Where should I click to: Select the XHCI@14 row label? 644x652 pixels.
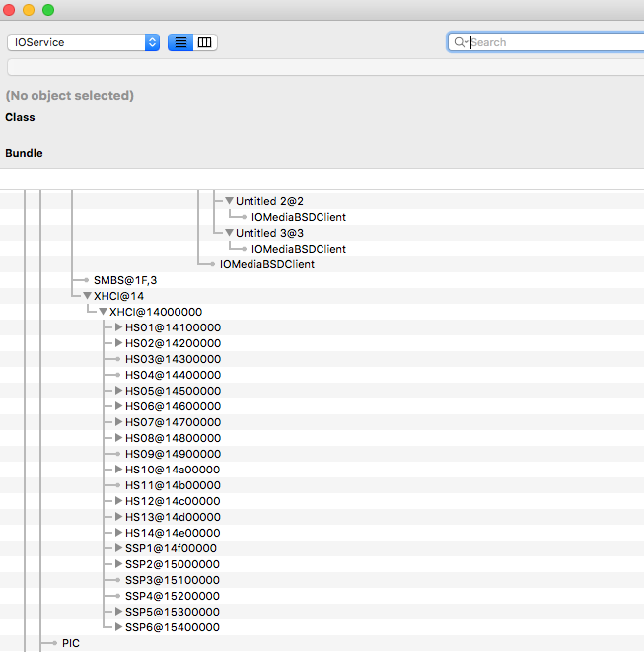point(119,296)
